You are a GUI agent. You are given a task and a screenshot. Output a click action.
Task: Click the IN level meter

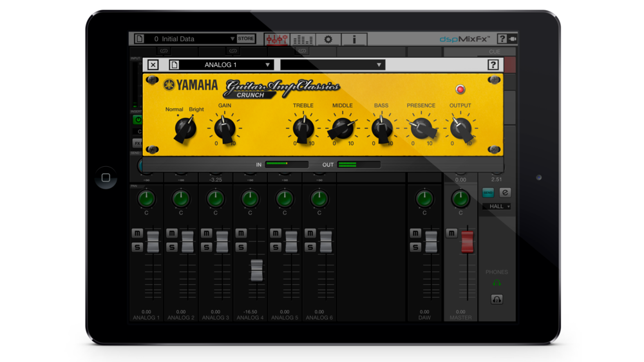pyautogui.click(x=287, y=164)
